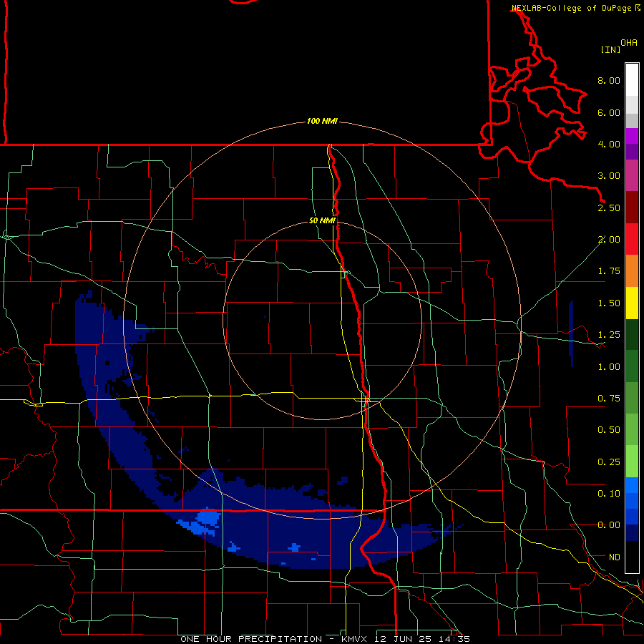Click the "6.00" legend value
Screen dimensions: 644x644
609,112
